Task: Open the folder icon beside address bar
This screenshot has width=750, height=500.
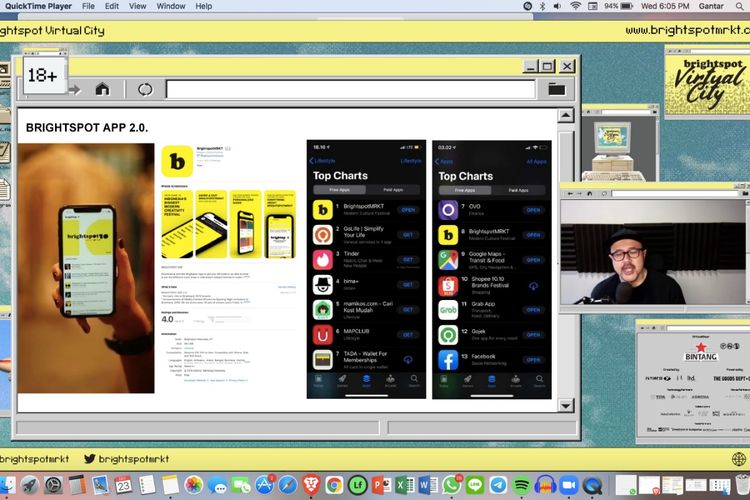Action: click(x=556, y=89)
